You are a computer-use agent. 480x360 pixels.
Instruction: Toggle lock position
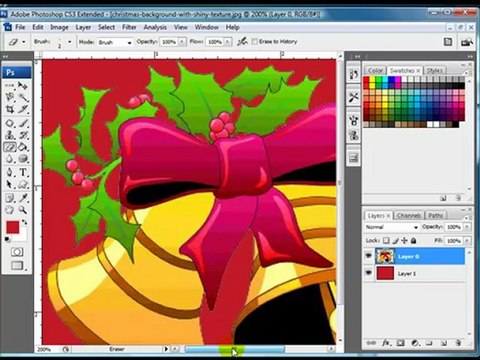pos(404,240)
